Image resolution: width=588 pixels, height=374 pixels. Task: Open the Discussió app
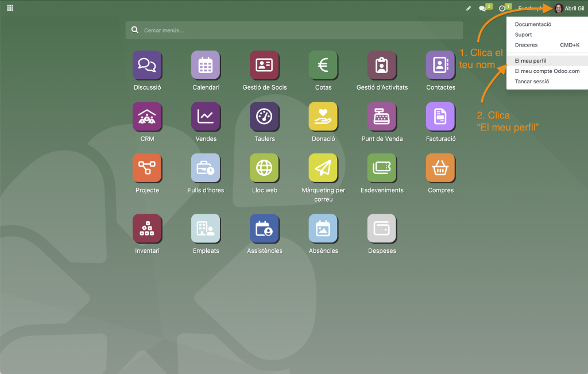pos(147,65)
